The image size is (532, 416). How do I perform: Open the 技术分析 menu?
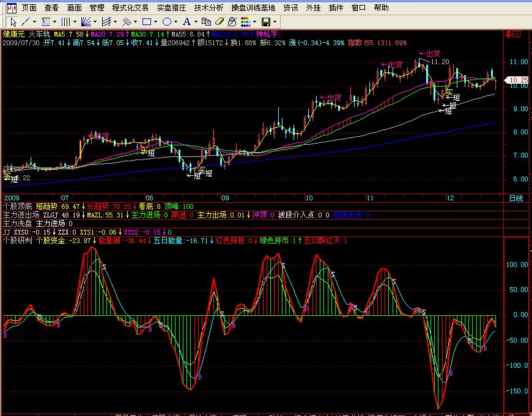pyautogui.click(x=209, y=8)
